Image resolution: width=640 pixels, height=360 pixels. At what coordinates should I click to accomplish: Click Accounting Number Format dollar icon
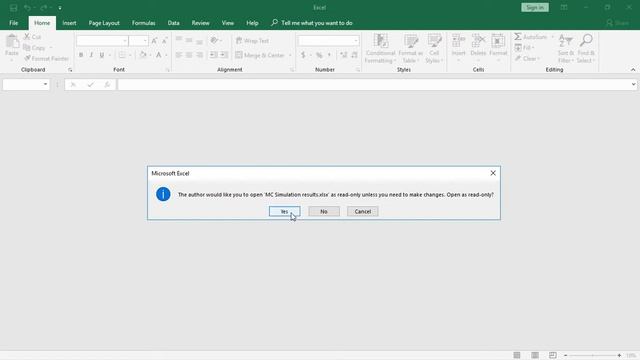click(303, 55)
